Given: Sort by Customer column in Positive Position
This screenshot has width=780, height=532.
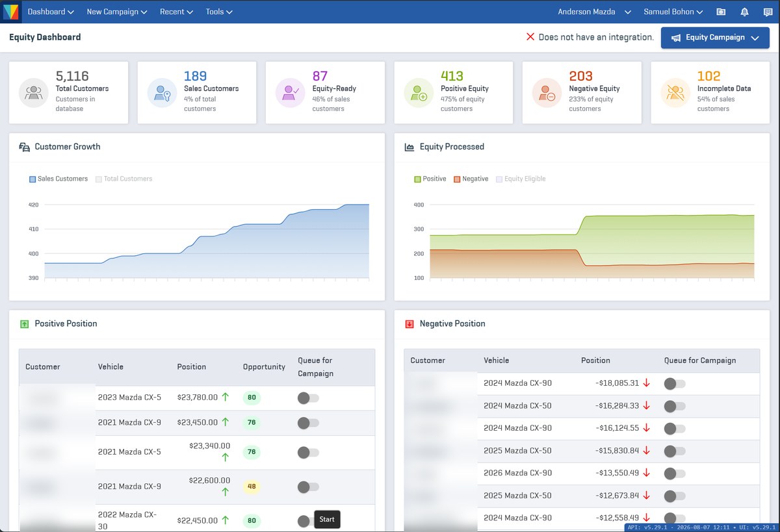Looking at the screenshot, I should [x=43, y=367].
